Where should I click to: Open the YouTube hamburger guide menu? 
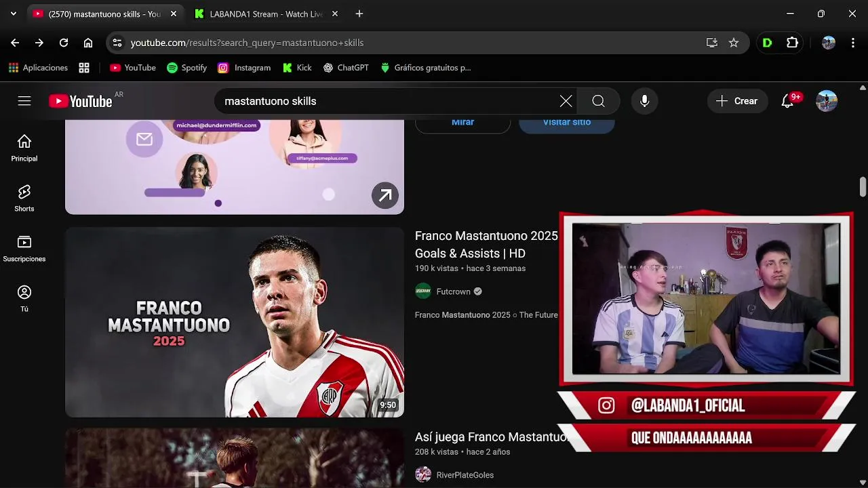pyautogui.click(x=24, y=101)
